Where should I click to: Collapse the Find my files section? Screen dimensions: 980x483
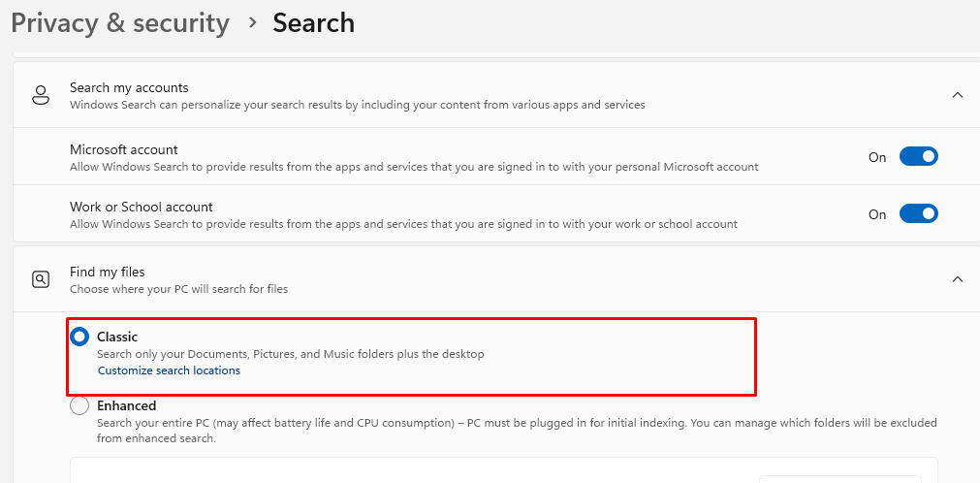coord(957,279)
